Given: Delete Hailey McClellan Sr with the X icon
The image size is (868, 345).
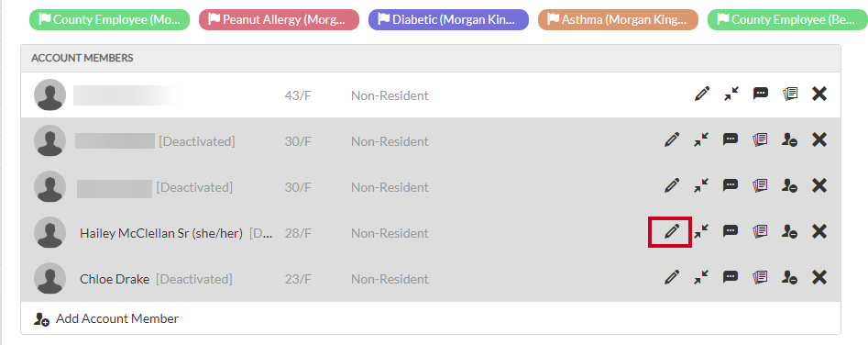Looking at the screenshot, I should (819, 231).
